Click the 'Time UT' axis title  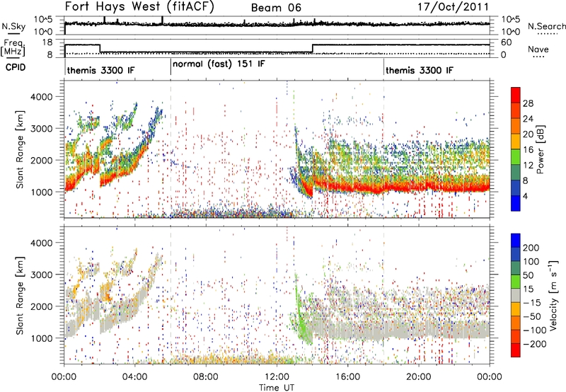pos(277,388)
